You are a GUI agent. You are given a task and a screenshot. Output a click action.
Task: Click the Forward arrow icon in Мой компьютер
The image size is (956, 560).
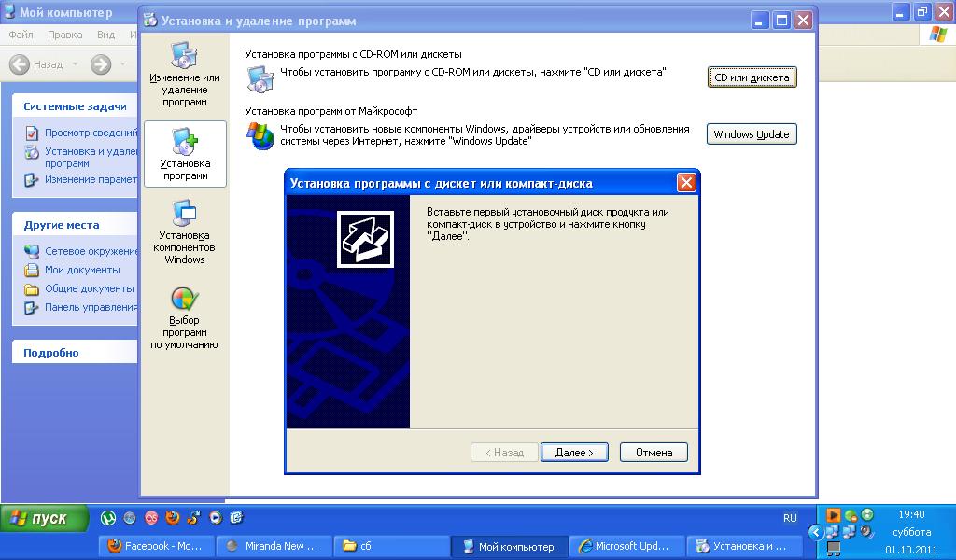click(101, 64)
